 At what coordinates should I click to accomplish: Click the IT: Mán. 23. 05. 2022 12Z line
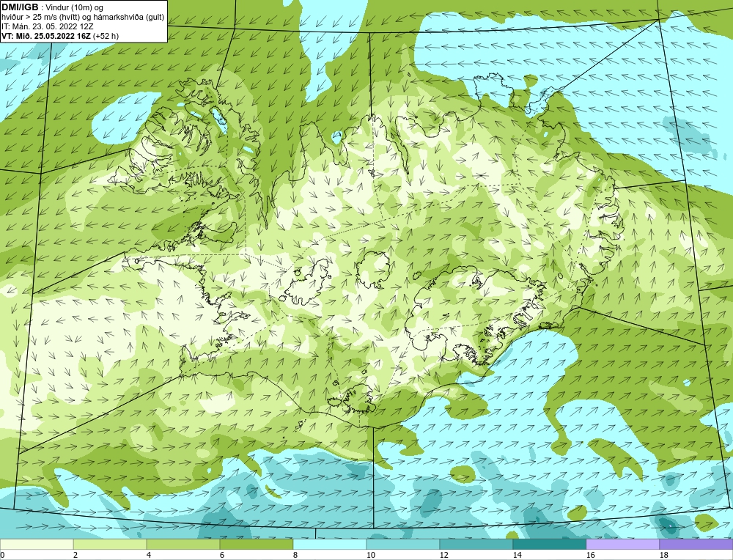coord(47,26)
